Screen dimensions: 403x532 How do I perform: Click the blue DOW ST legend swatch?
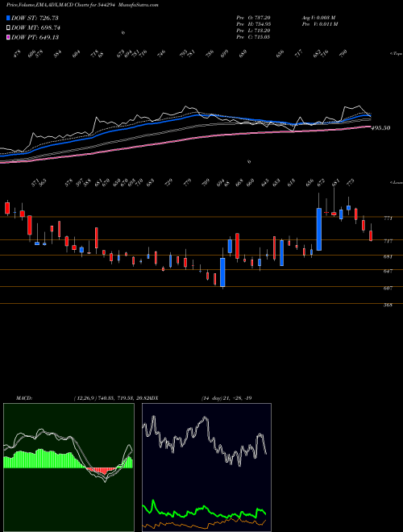(x=8, y=18)
